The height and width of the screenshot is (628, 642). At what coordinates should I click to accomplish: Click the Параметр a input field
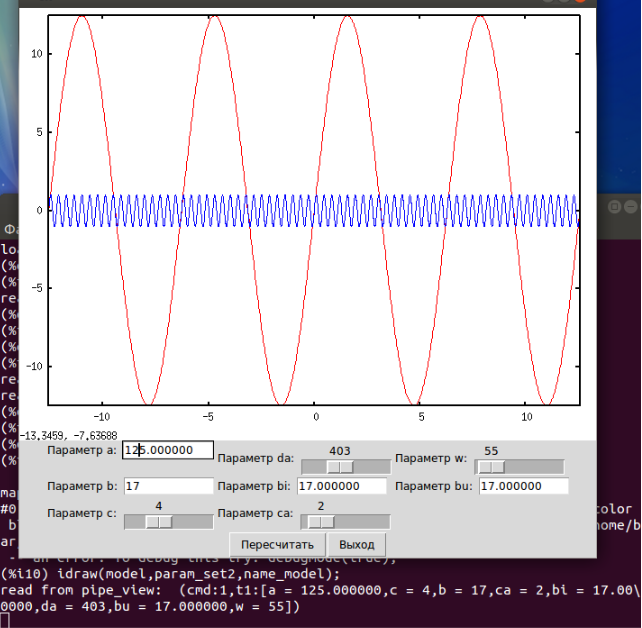[168, 451]
